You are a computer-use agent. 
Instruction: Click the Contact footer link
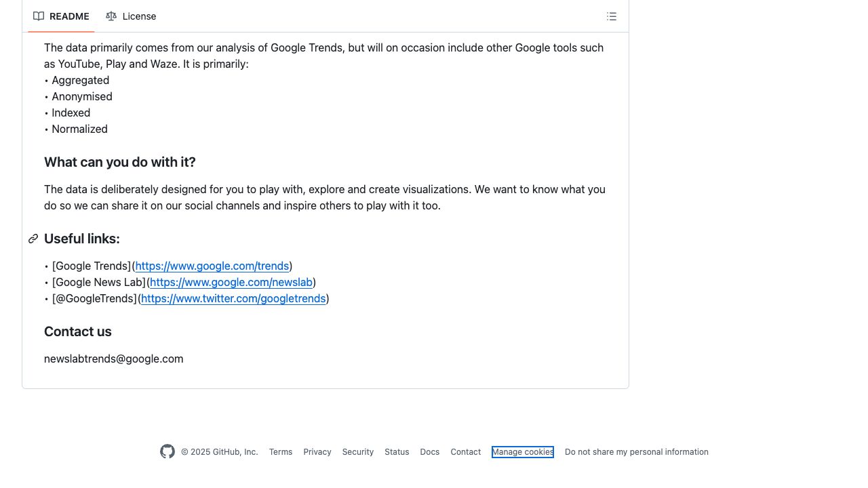[466, 452]
